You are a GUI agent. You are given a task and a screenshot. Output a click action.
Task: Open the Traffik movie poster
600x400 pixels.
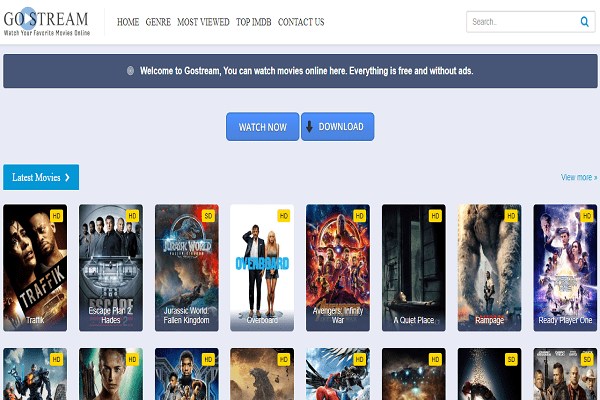(x=35, y=268)
